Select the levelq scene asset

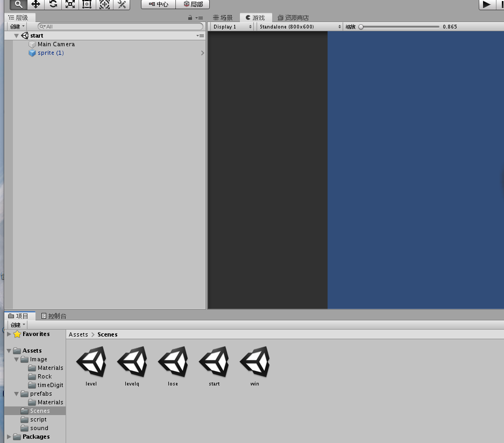pos(132,366)
